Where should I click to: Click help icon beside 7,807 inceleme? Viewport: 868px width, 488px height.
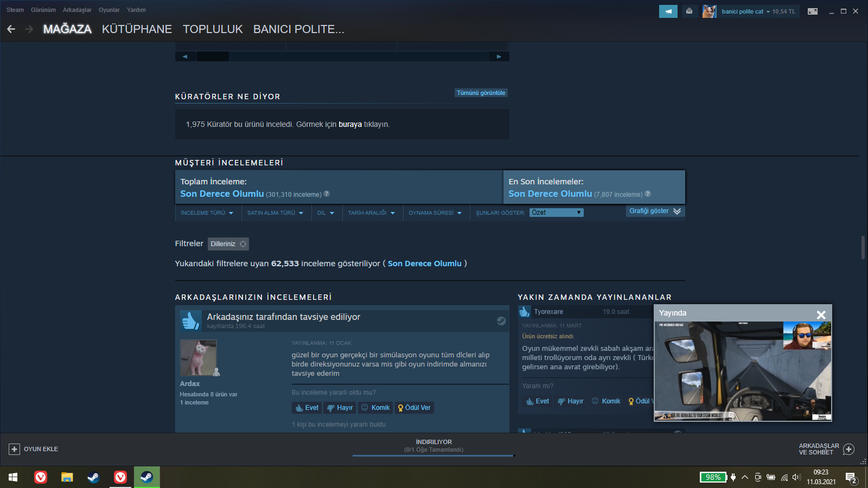(x=648, y=194)
